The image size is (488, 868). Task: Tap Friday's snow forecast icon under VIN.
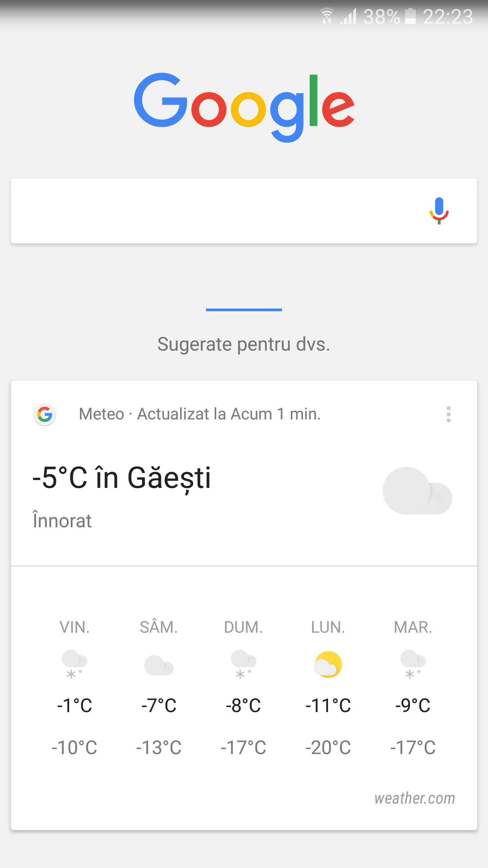coord(74,664)
